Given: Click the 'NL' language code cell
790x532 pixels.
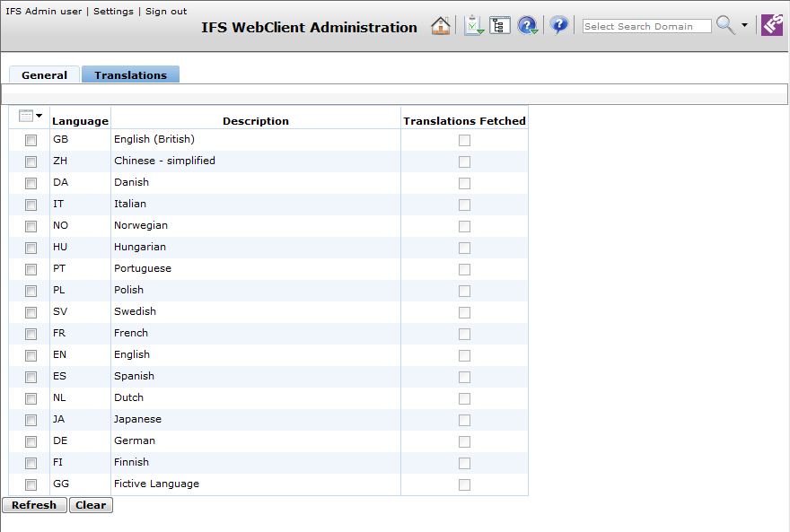Looking at the screenshot, I should [x=80, y=397].
